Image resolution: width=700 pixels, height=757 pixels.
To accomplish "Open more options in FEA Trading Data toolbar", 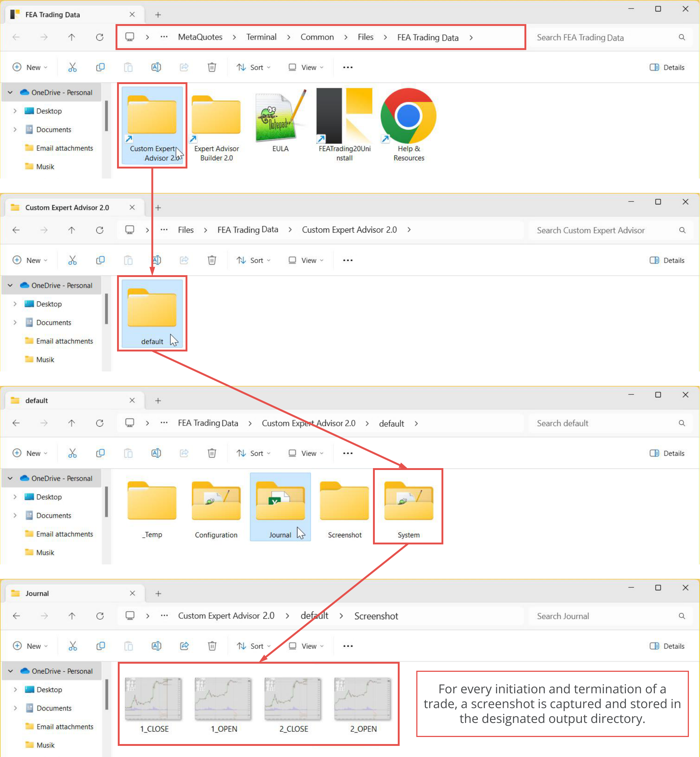I will 348,67.
